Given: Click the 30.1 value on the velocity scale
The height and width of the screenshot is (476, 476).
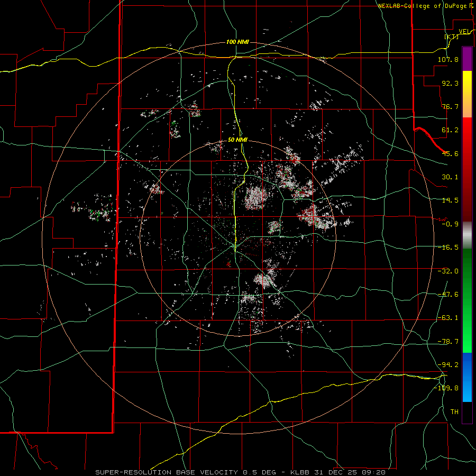Looking at the screenshot, I should (x=450, y=177).
